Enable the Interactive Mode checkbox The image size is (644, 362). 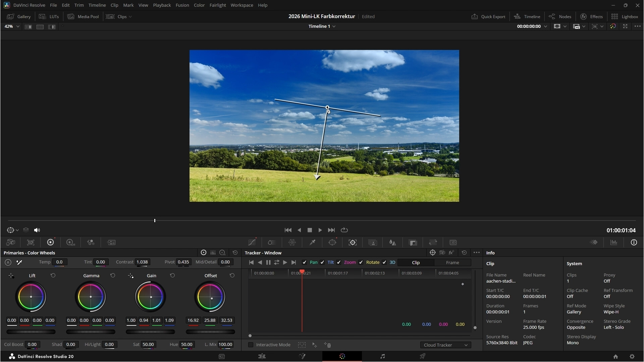click(251, 345)
